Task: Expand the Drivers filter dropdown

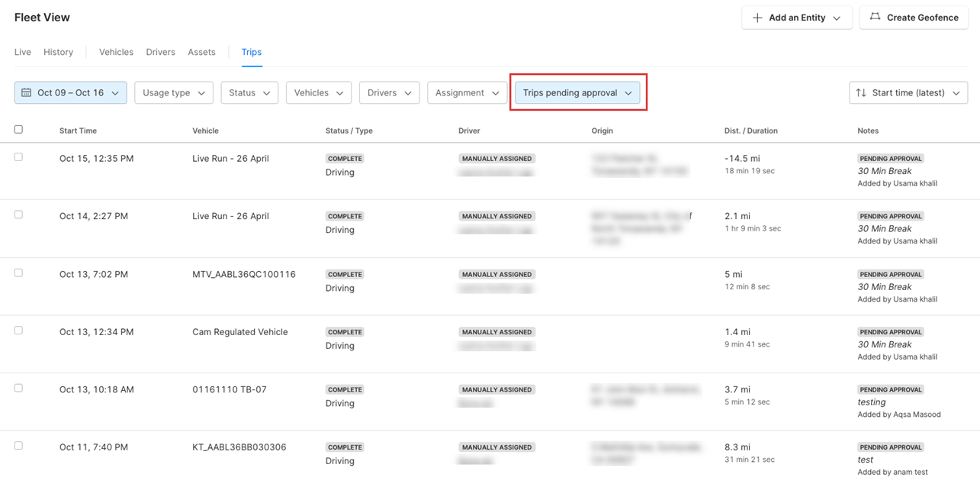Action: (389, 93)
